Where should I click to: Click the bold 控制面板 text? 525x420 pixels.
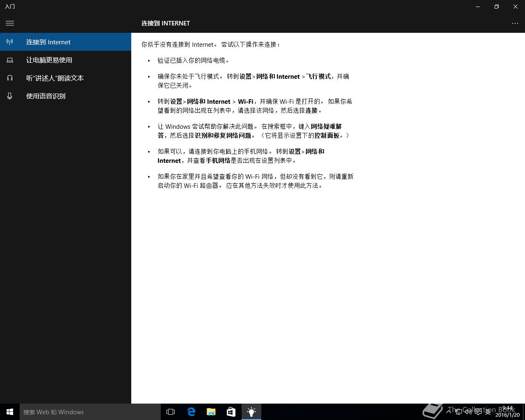tap(327, 135)
